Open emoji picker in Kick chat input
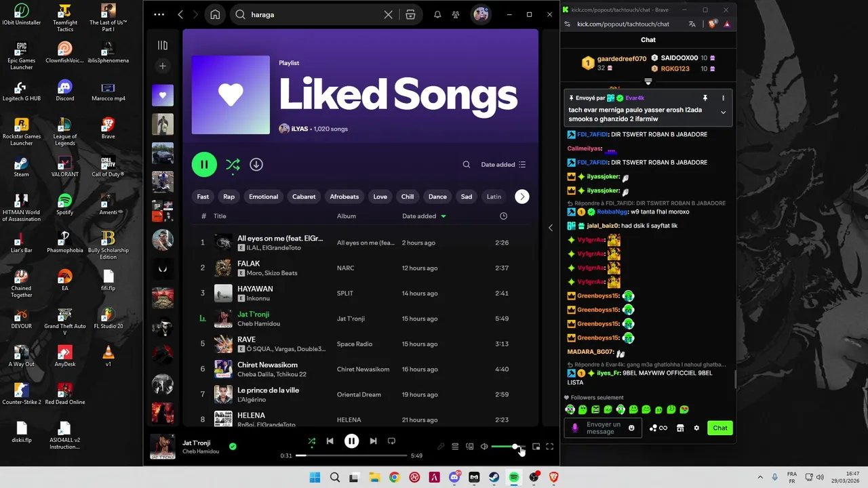868x488 pixels. coord(631,428)
